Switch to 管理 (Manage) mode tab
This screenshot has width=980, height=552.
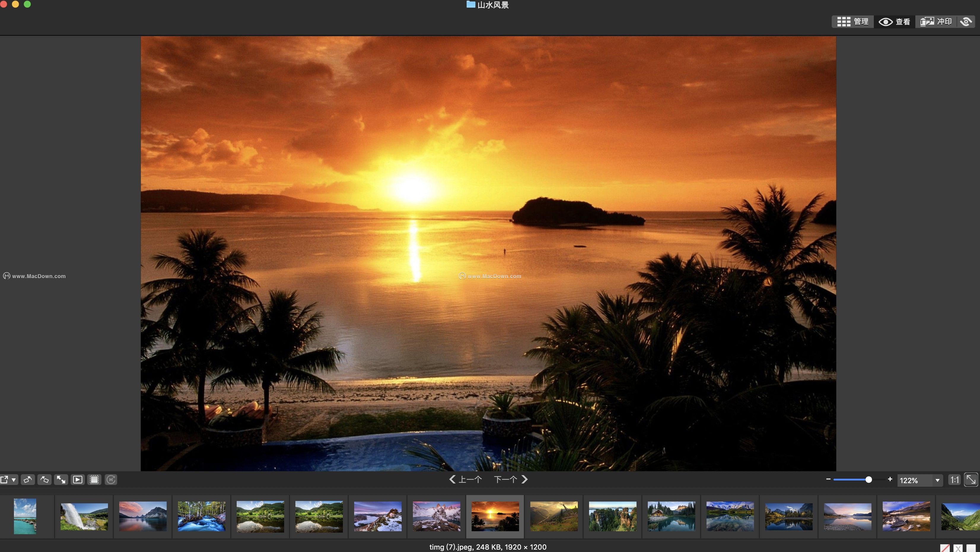coord(852,22)
